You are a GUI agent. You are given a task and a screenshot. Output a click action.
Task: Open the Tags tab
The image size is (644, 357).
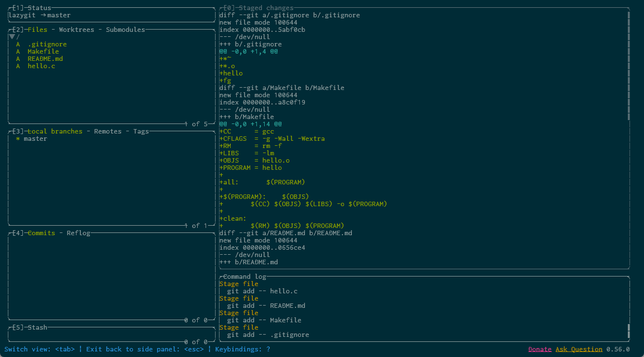141,131
